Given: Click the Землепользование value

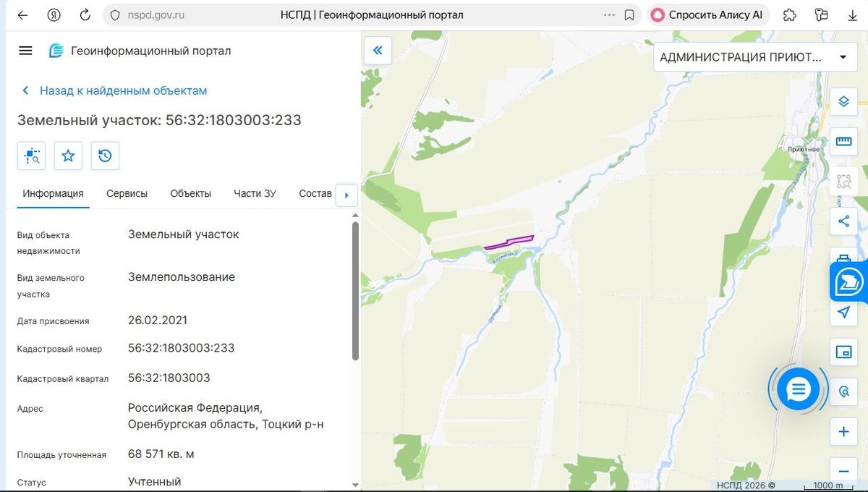Looking at the screenshot, I should [x=182, y=277].
